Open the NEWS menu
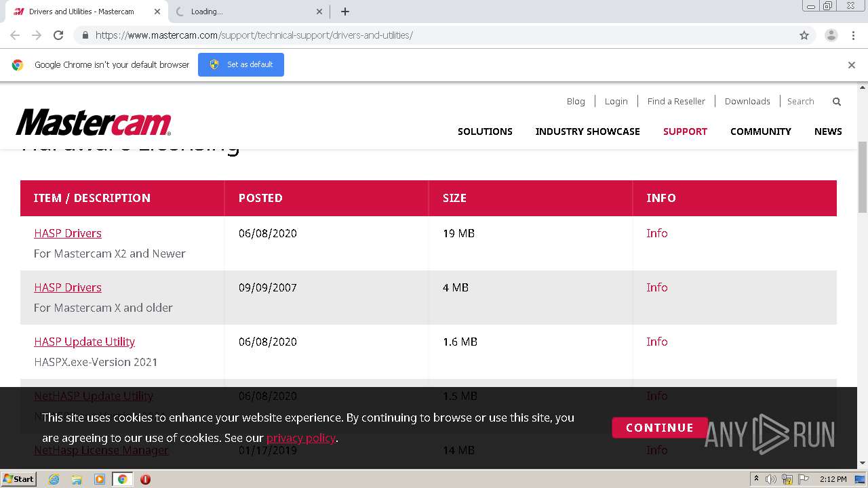The image size is (868, 488). 828,131
